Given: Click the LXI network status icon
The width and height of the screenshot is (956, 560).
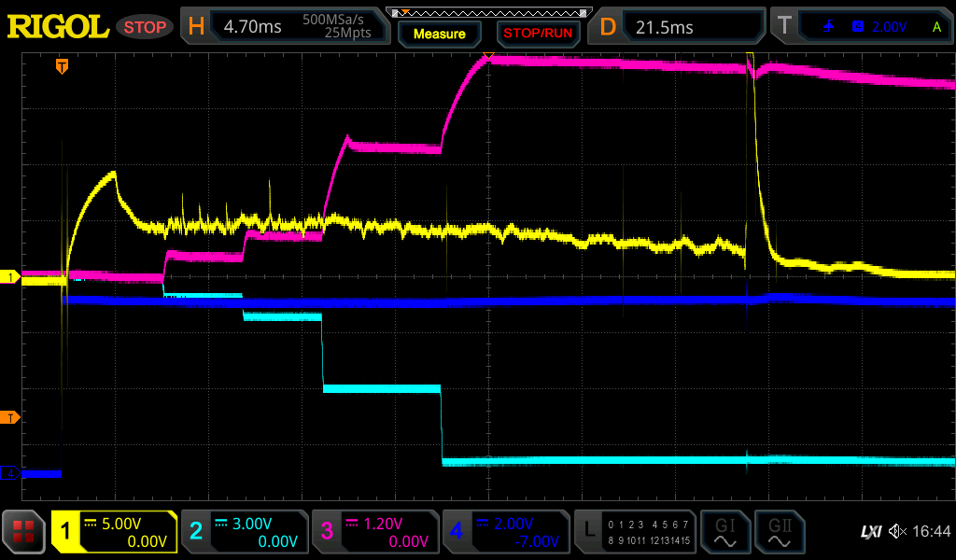Looking at the screenshot, I should 870,532.
